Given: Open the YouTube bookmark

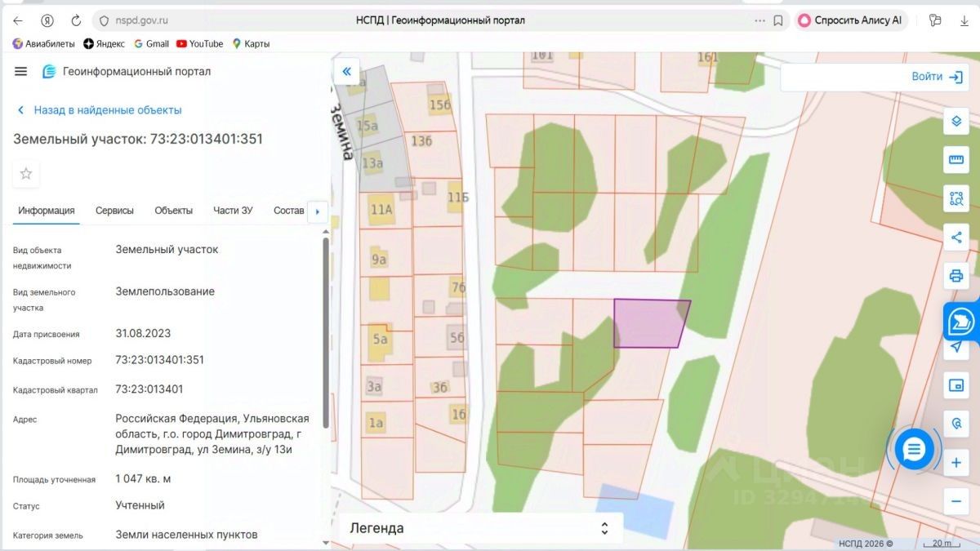Looking at the screenshot, I should point(199,43).
